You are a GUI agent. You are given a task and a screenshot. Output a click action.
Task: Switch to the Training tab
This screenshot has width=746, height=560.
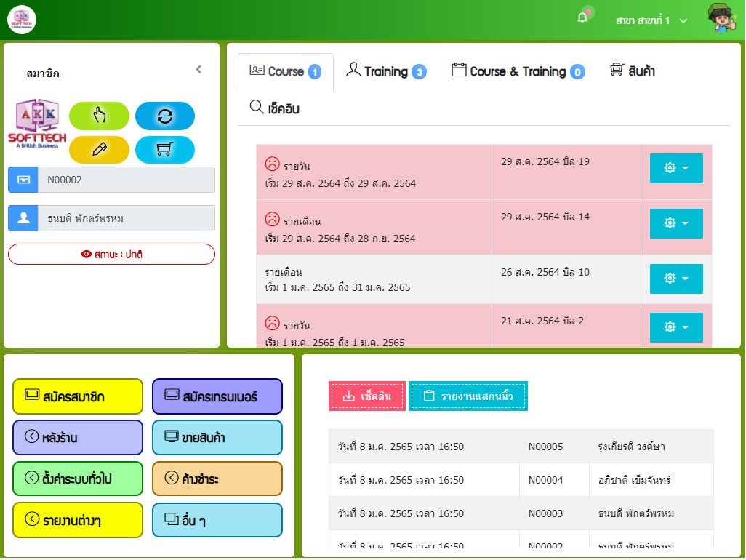385,71
